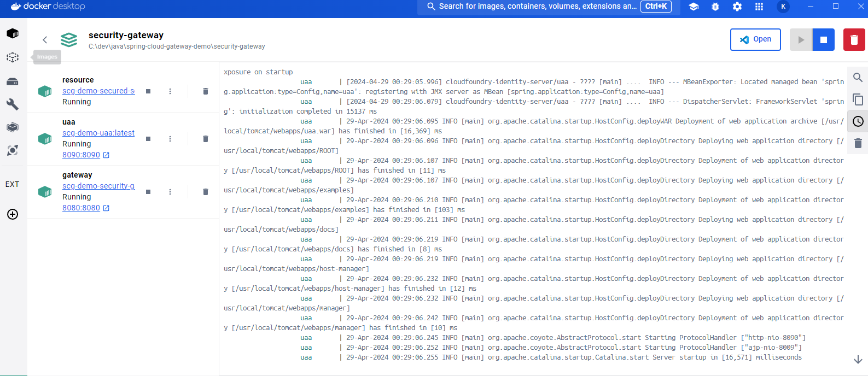868x376 pixels.
Task: Click the project path under security-gateway
Action: click(177, 46)
